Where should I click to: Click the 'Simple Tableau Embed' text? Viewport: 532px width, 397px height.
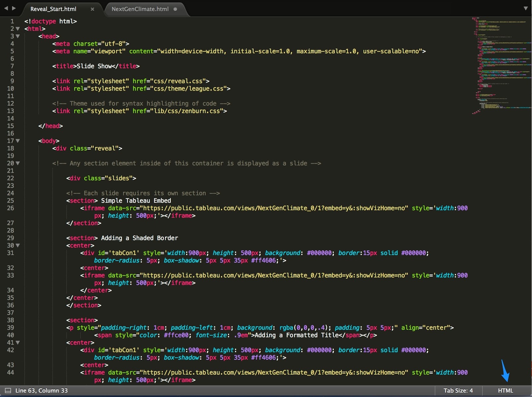(x=136, y=201)
